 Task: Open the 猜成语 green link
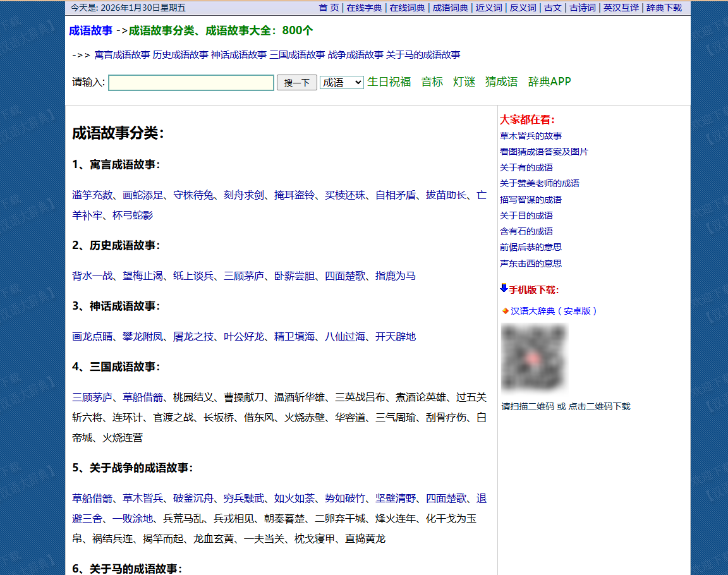point(501,82)
